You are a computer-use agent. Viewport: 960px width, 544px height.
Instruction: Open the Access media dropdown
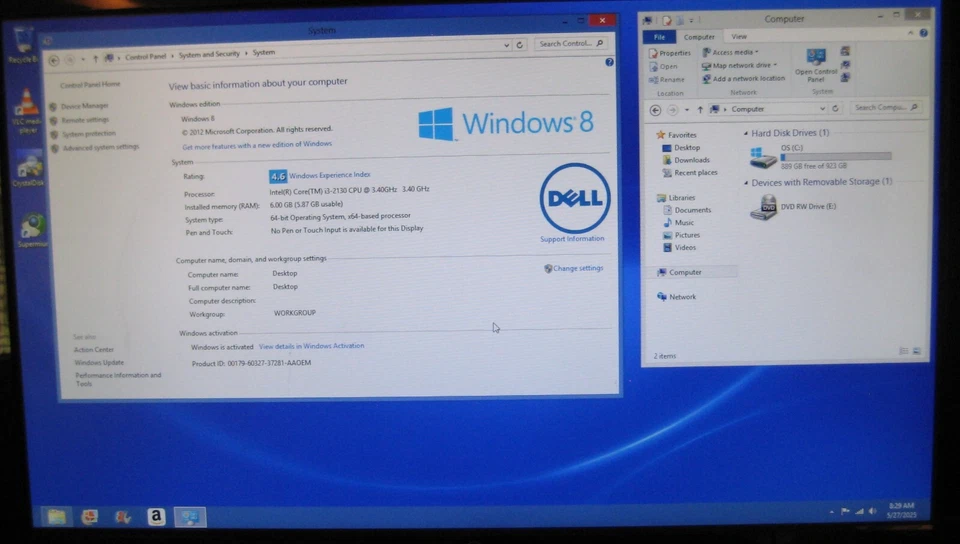point(730,53)
